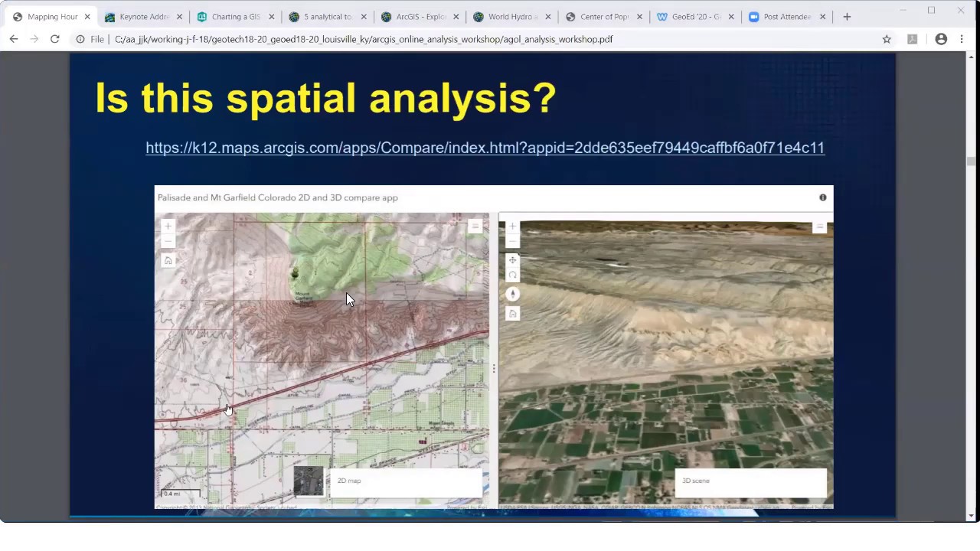Screen dimensions: 980x551
Task: Click the Mount Garfield marker on the map
Action: (x=295, y=273)
